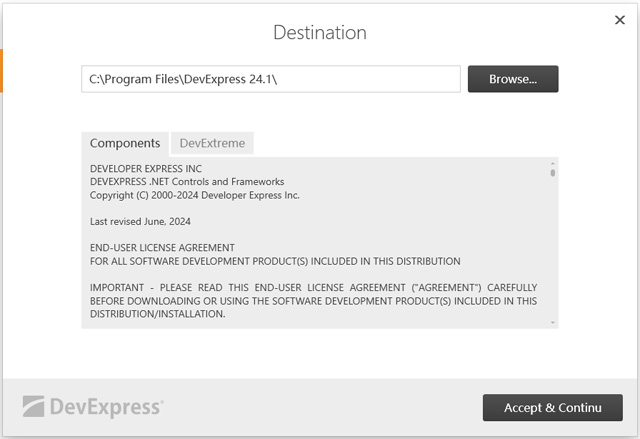This screenshot has height=439, width=640.
Task: Click the END-USER LICENSE AGREEMENT heading line
Action: (162, 247)
